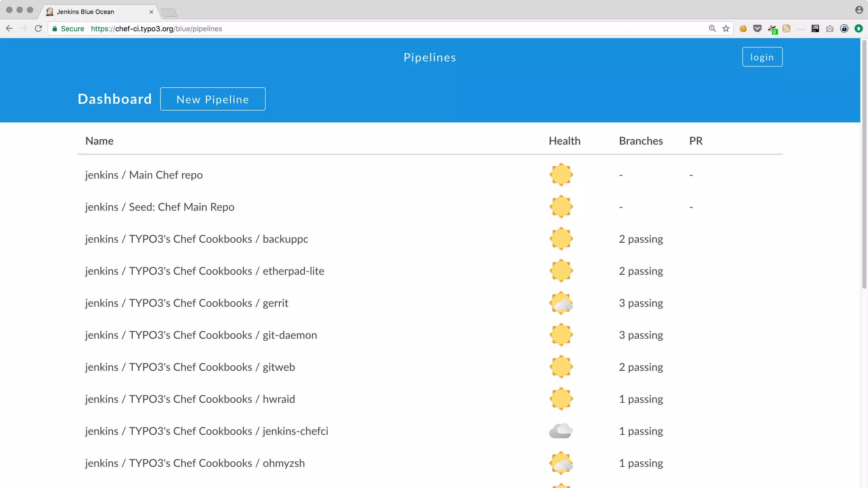Click partly cloudy health icon for gerrit
The image size is (868, 488).
pyautogui.click(x=561, y=303)
